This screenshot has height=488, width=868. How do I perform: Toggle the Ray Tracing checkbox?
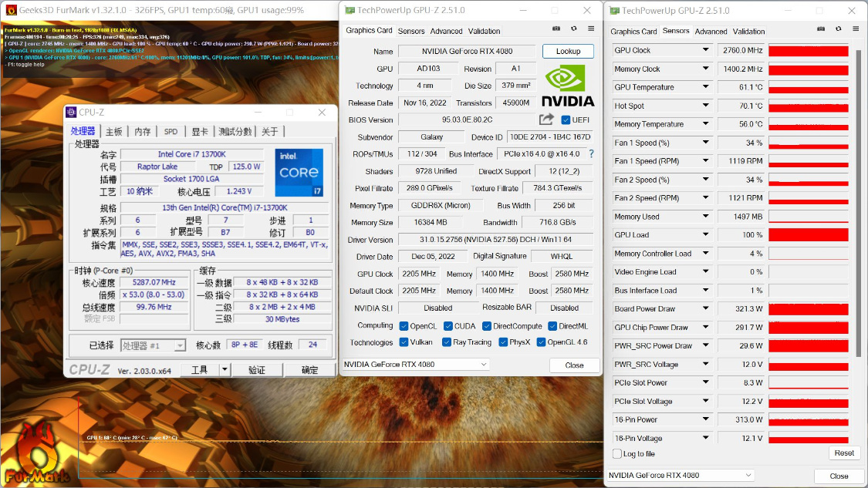point(446,342)
